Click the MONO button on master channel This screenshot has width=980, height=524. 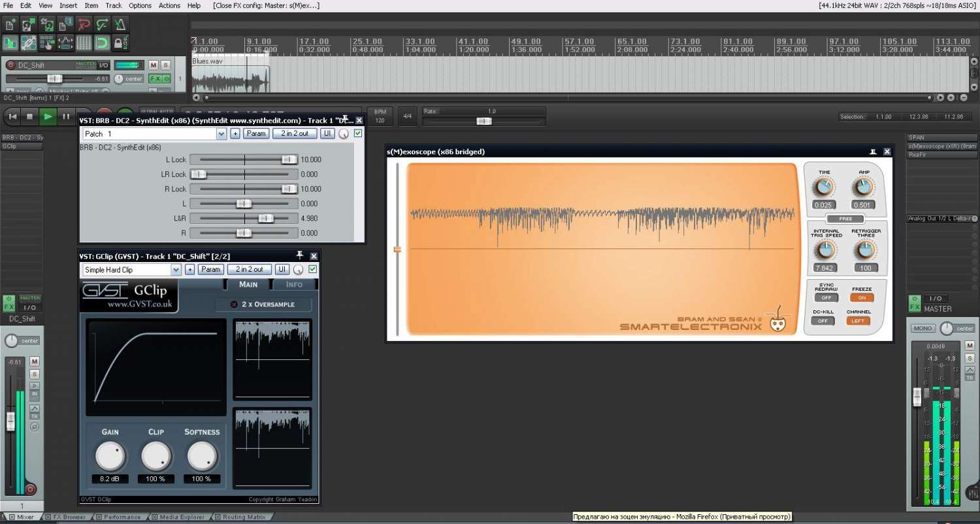(923, 328)
